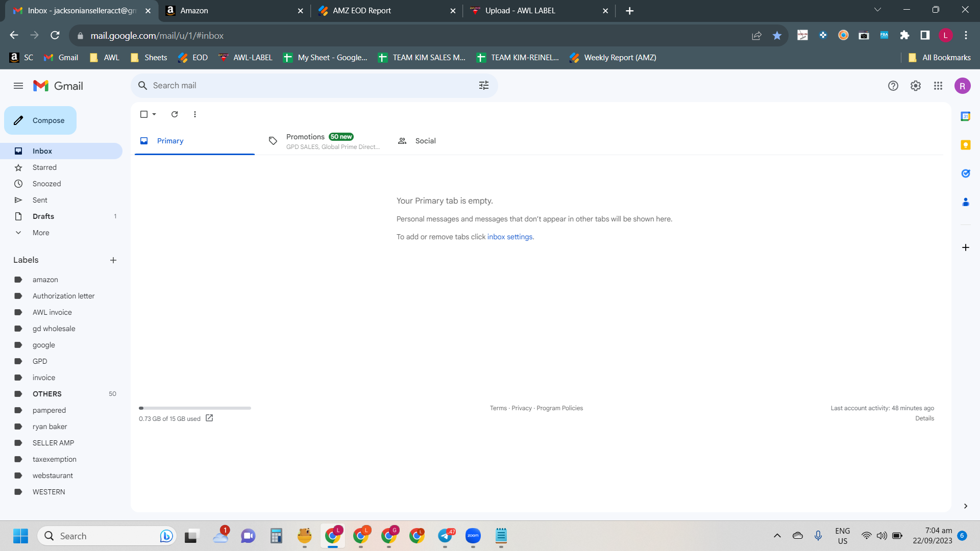Open the Inbox folder

coord(61,151)
